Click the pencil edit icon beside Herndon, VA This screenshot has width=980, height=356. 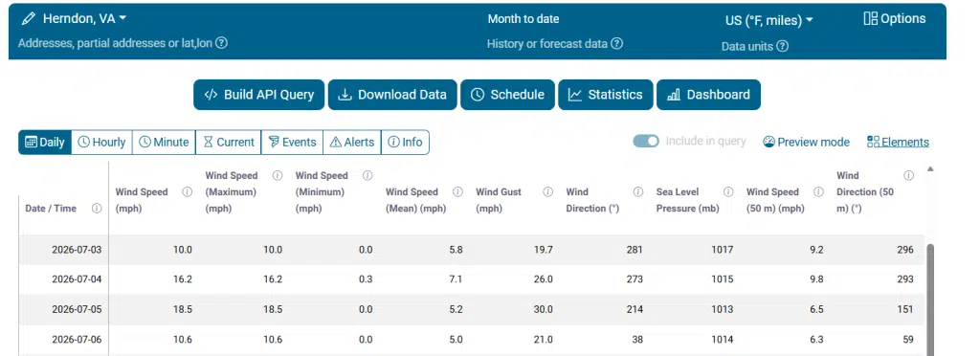pos(28,19)
